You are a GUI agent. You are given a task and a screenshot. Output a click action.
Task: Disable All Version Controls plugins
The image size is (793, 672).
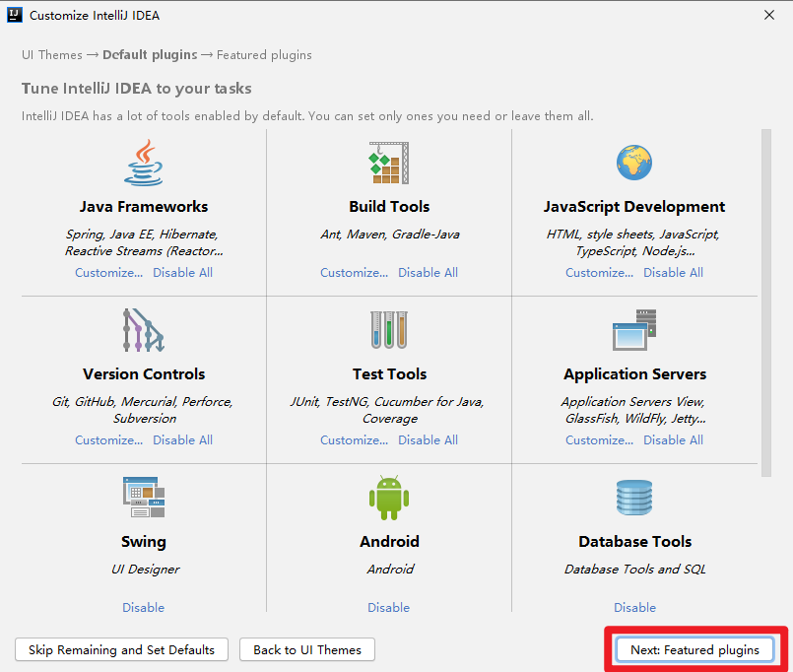(182, 440)
